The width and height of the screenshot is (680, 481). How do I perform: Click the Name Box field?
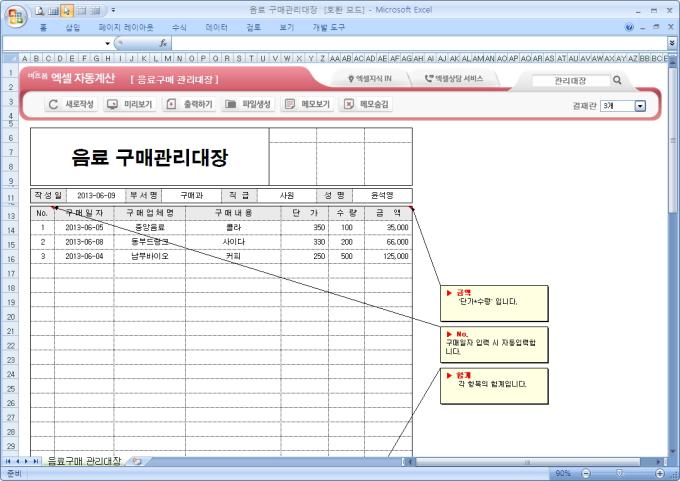[53, 43]
